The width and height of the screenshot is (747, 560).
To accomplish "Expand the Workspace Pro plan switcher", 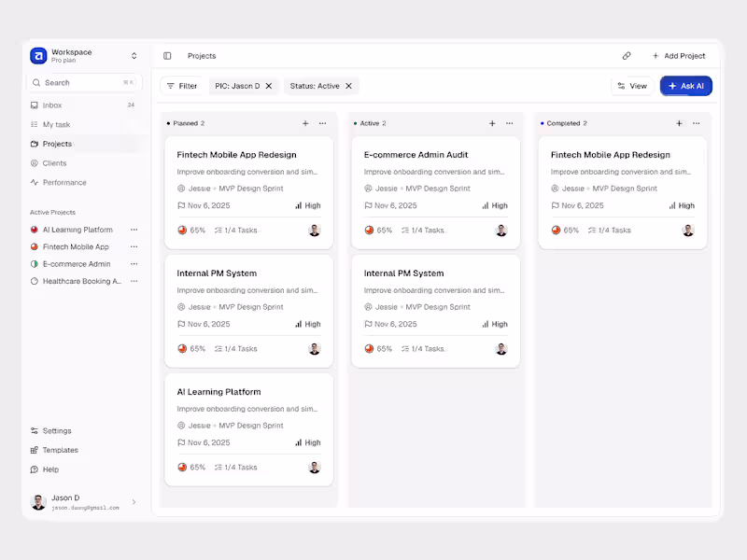I will [134, 55].
